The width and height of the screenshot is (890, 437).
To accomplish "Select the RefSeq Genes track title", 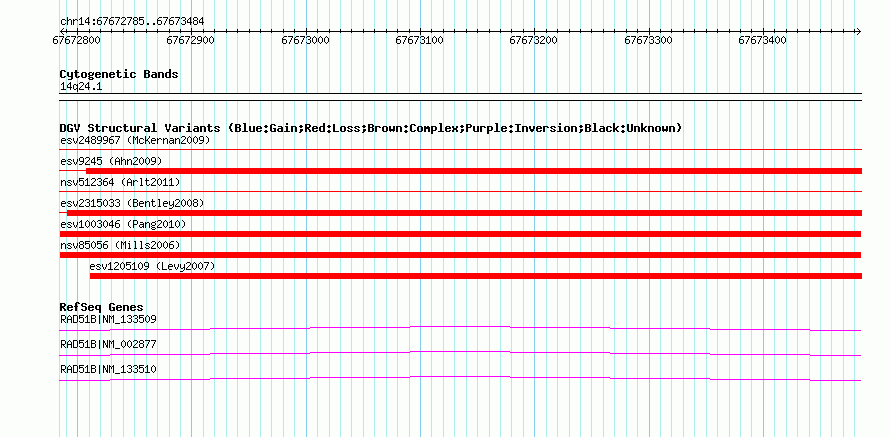I will [102, 308].
